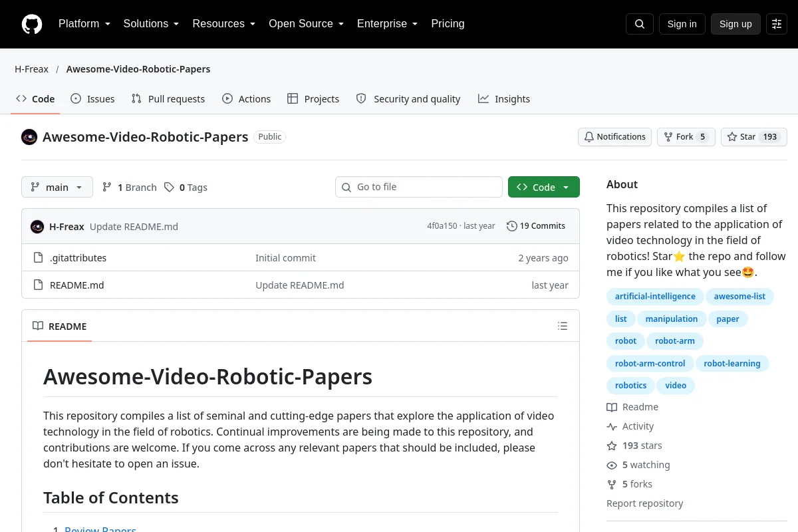The height and width of the screenshot is (532, 798).
Task: Open the appearance settings slider icon
Action: (x=777, y=24)
